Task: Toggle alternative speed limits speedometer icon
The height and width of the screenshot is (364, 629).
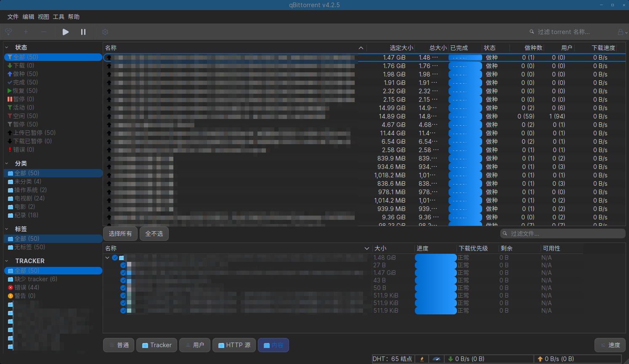Action: tap(436, 359)
